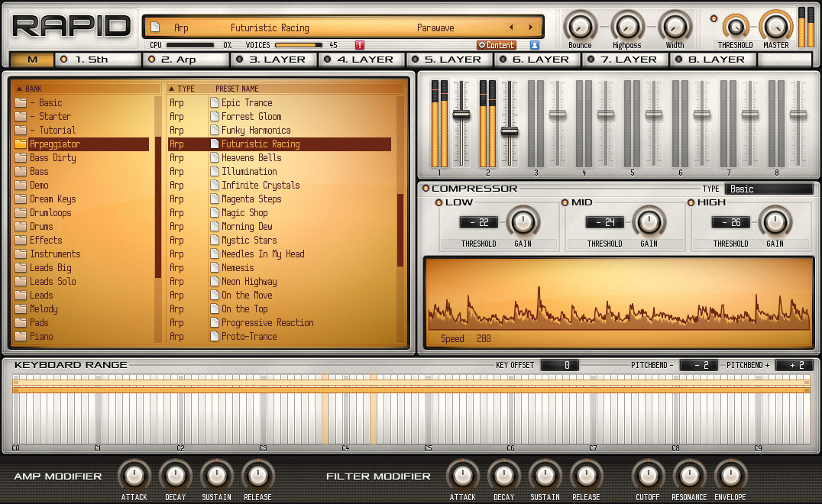This screenshot has height=504, width=822.
Task: Toggle the limiter LED beside THRESHOLD knob
Action: pos(714,18)
